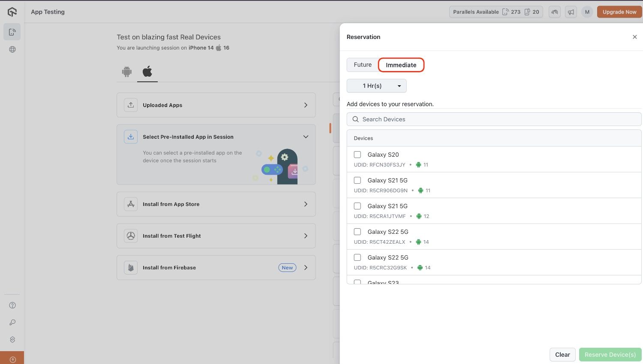Click the Clear button
The image size is (643, 364).
click(x=562, y=355)
